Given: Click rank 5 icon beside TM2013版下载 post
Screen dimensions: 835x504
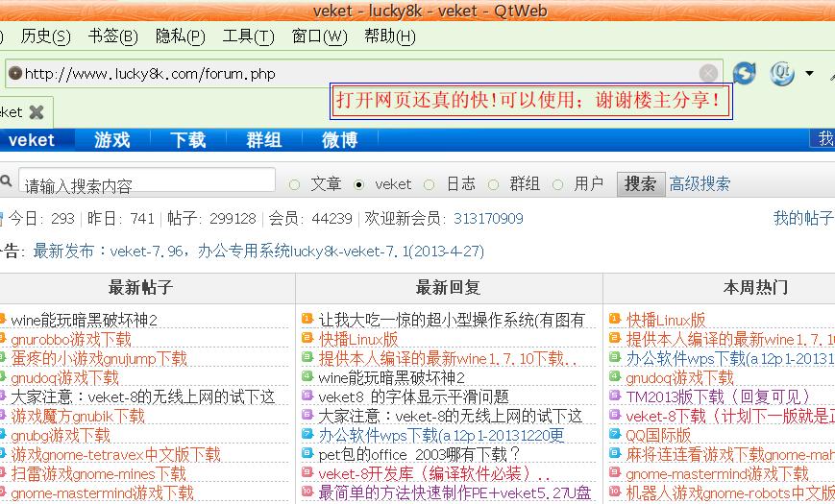Looking at the screenshot, I should 615,395.
